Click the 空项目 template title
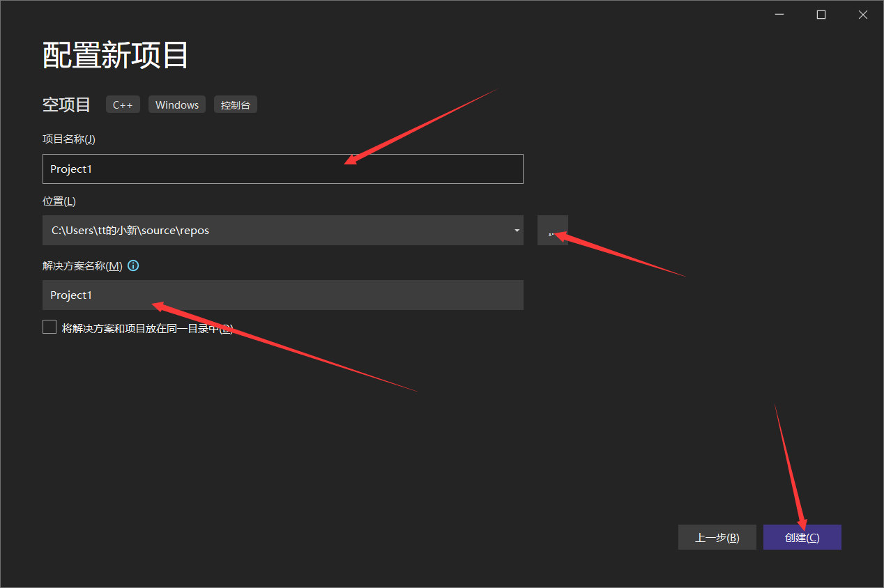The image size is (884, 588). click(x=67, y=105)
